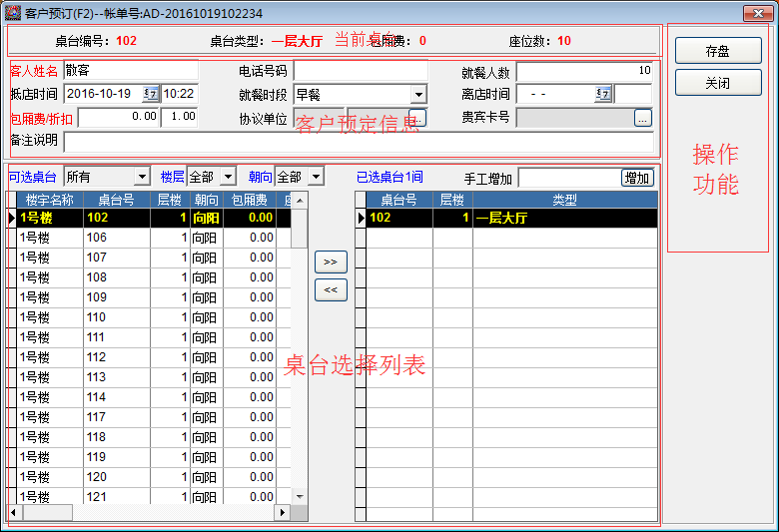Viewport: 779px width, 532px height.
Task: Click the 电话号码 phone number field
Action: pos(360,71)
